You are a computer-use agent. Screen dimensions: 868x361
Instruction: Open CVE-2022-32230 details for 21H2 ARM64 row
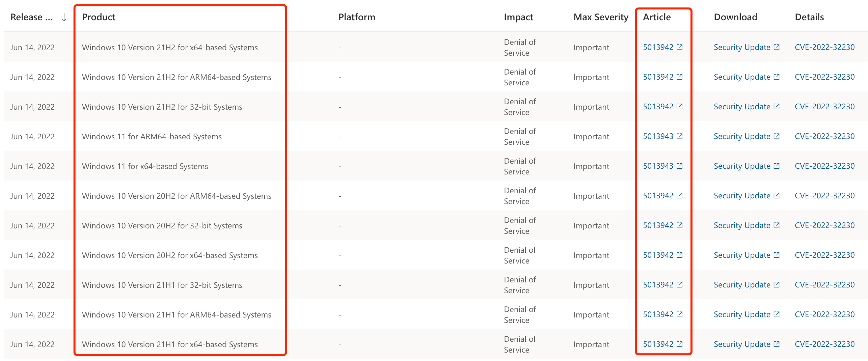[x=824, y=77]
